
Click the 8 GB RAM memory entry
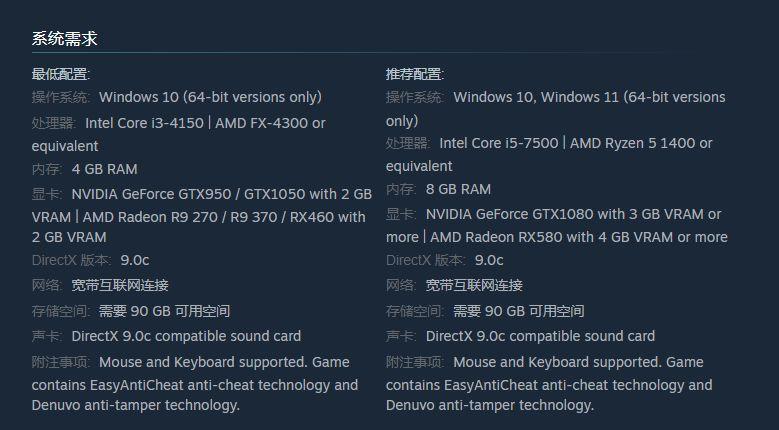pos(458,189)
